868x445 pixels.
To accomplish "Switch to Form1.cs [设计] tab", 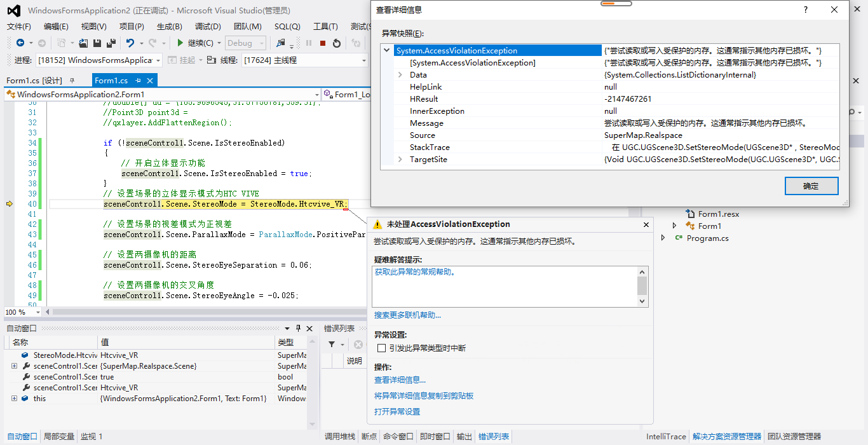I will point(34,81).
